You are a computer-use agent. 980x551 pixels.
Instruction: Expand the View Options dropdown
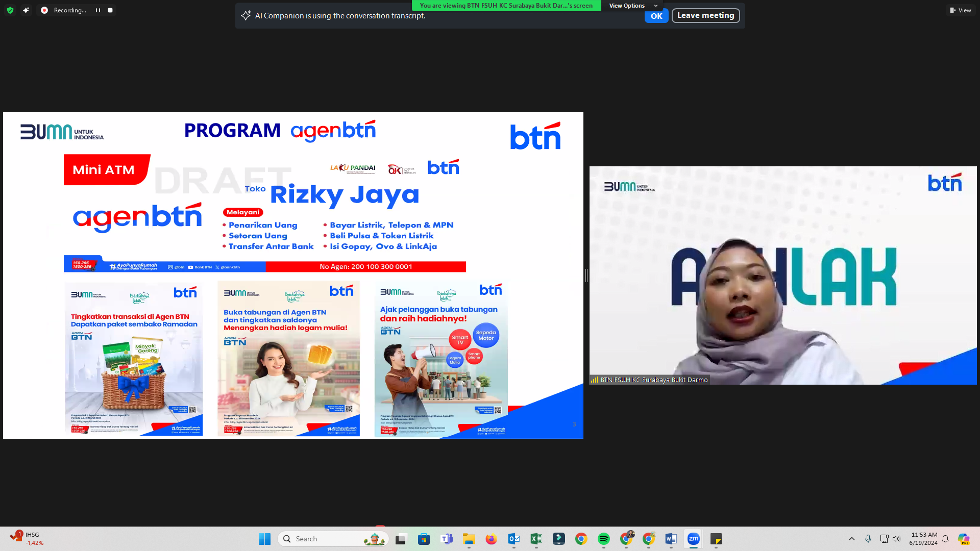(x=633, y=6)
